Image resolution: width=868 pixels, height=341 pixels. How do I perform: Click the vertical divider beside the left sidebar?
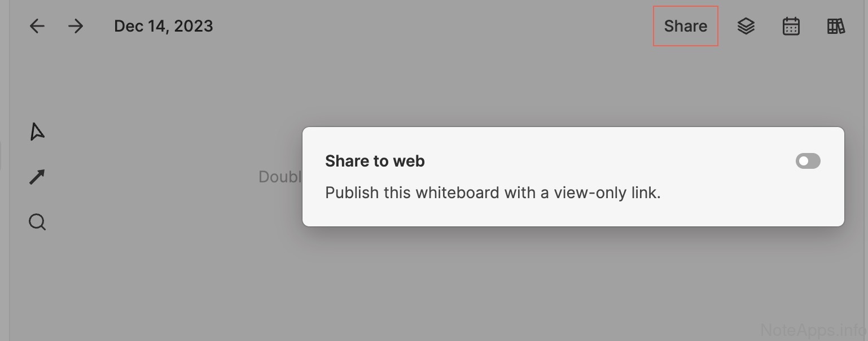coord(10,254)
